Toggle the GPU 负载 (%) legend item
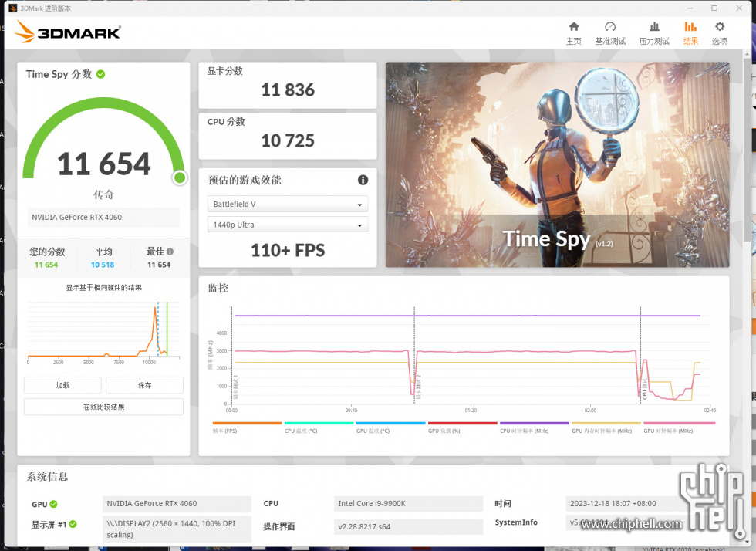Screen dimensions: 756x551 [x=462, y=428]
